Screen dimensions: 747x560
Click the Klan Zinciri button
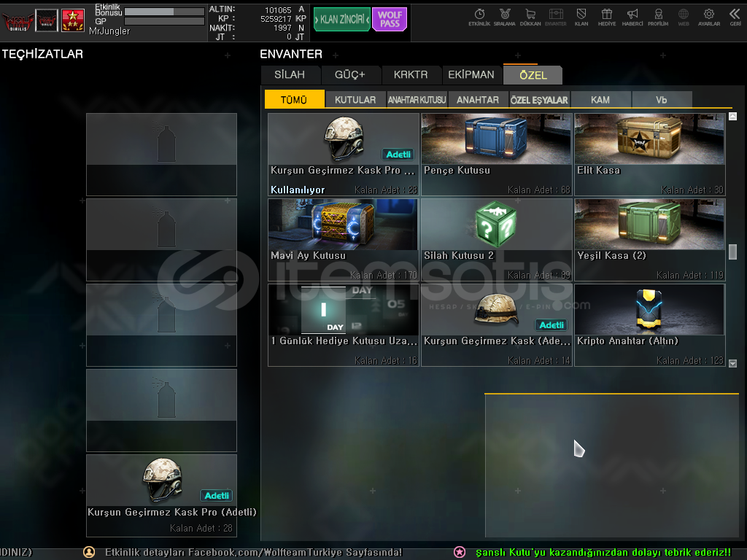click(341, 20)
